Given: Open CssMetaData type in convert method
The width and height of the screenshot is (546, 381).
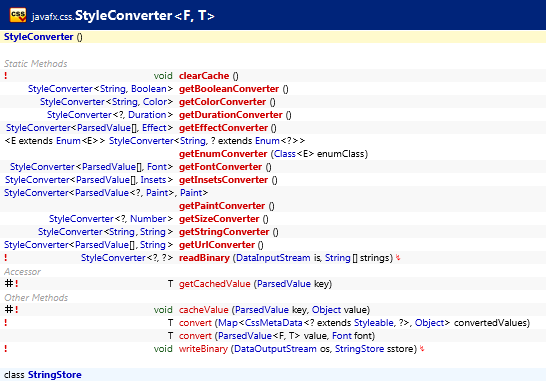Looking at the screenshot, I should click(274, 323).
